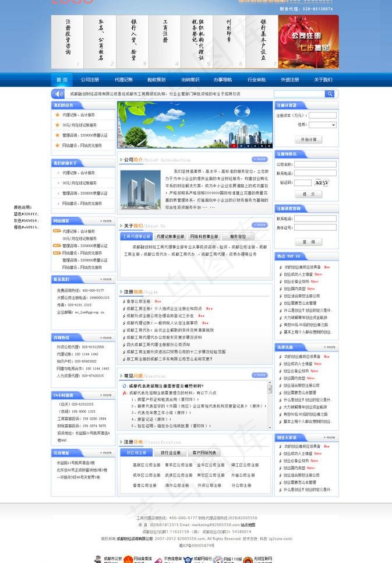
Task: Click the search text box beside magnifier
Action: pos(299,94)
